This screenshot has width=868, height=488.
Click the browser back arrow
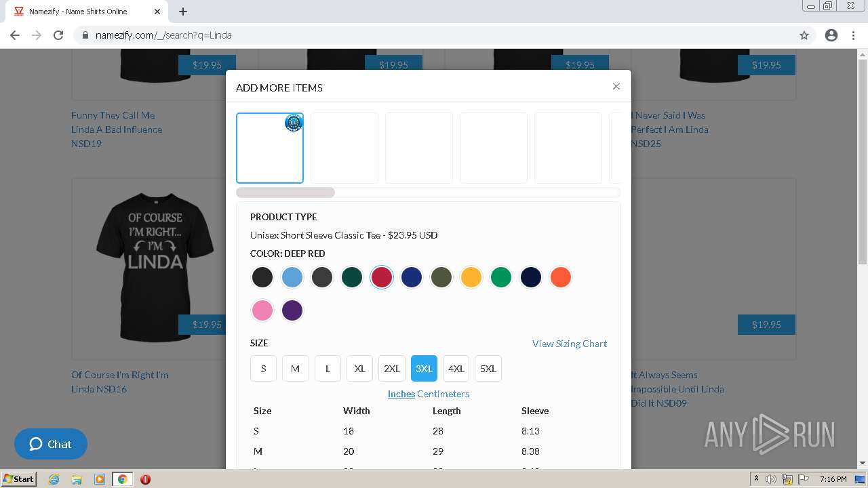[15, 35]
